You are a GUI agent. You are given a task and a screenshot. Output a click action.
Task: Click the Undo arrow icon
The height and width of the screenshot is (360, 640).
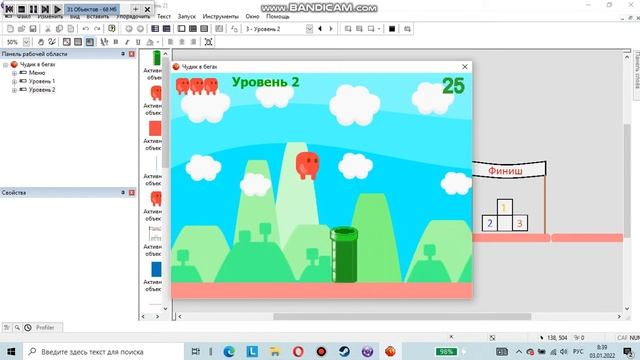85,29
